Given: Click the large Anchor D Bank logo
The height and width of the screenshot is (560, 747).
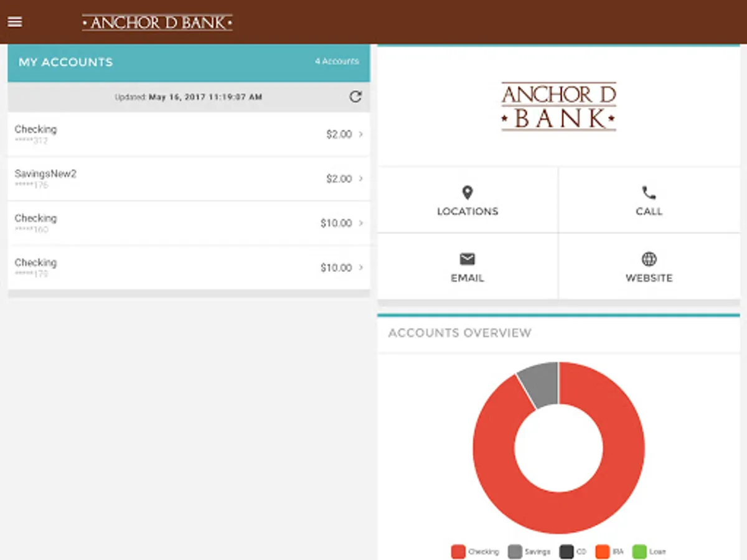Looking at the screenshot, I should pyautogui.click(x=559, y=106).
